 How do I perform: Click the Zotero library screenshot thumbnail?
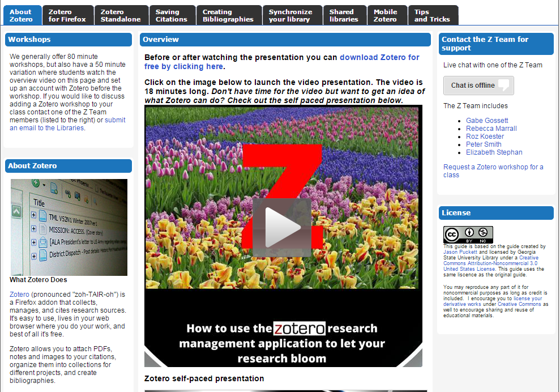[x=69, y=227]
